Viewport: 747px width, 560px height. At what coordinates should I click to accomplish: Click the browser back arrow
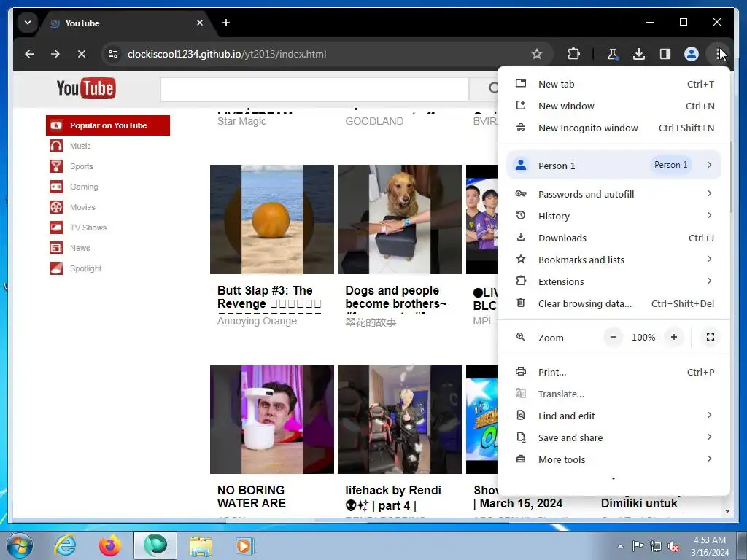[29, 54]
